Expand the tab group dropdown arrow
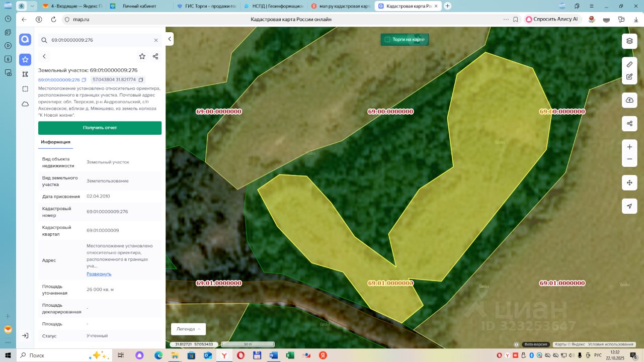This screenshot has width=644, height=362. [x=32, y=6]
